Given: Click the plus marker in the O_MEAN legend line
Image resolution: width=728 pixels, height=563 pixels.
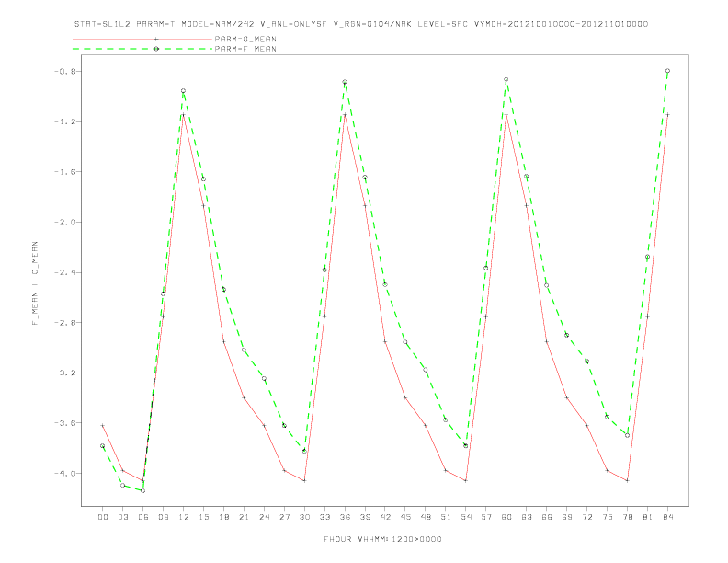Looking at the screenshot, I should [x=156, y=39].
